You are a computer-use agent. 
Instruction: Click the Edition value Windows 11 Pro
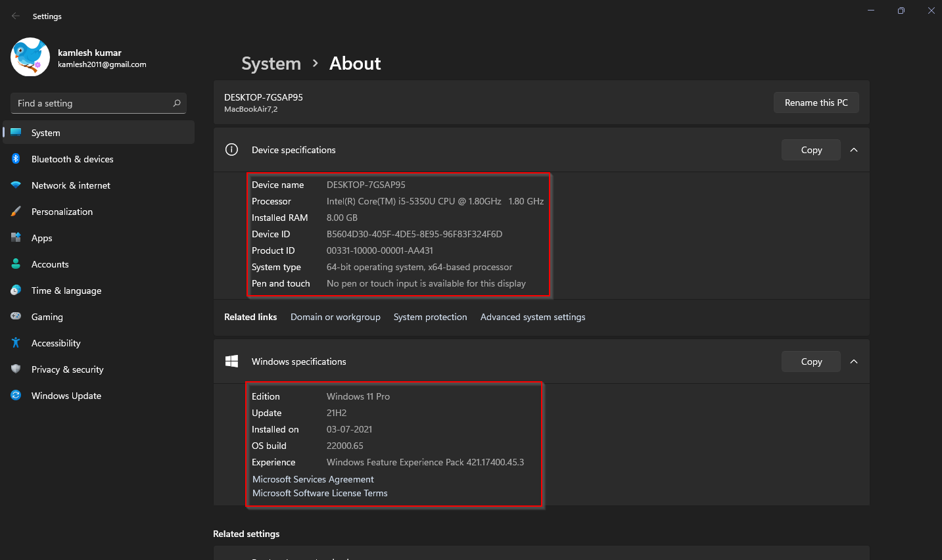pos(358,396)
